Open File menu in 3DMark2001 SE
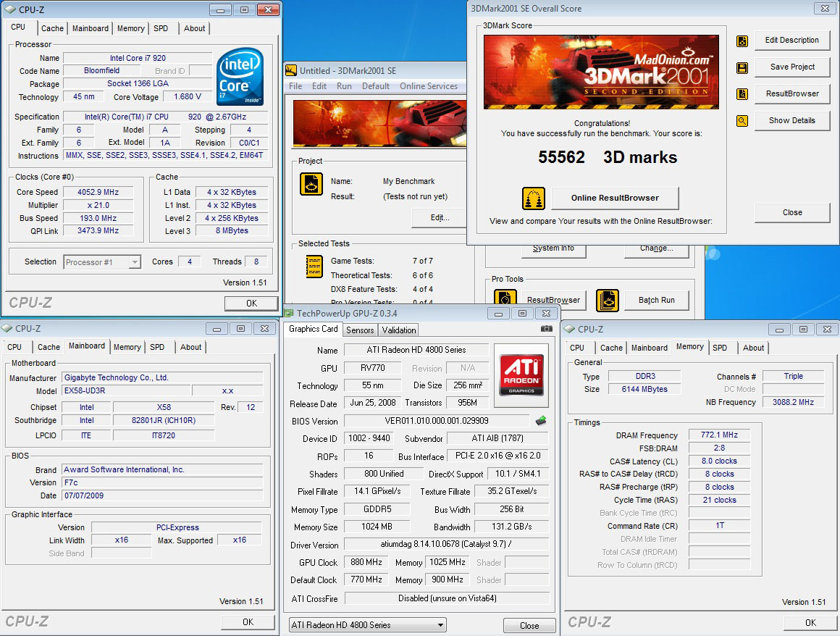 [x=295, y=86]
